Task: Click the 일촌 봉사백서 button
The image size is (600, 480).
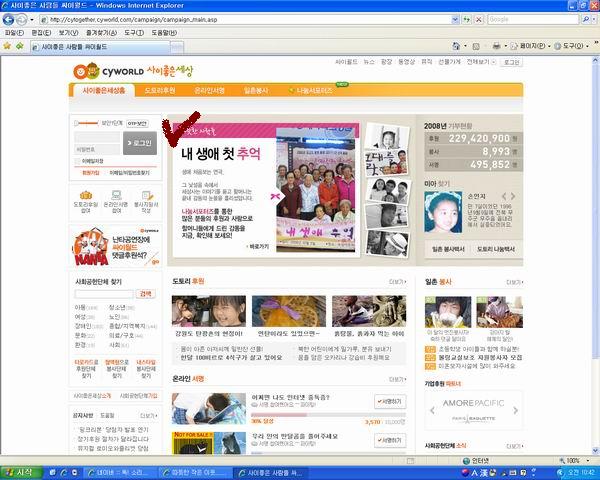Action: (448, 249)
